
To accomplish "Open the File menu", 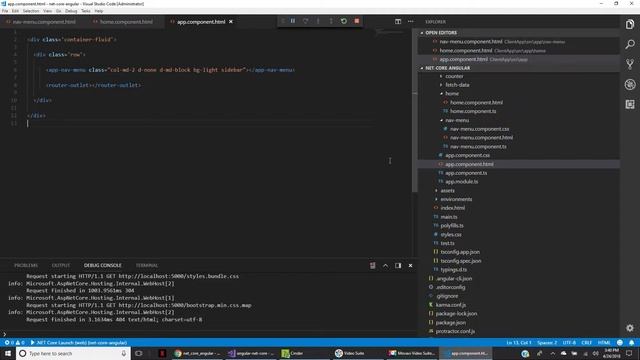I will tap(5, 11).
